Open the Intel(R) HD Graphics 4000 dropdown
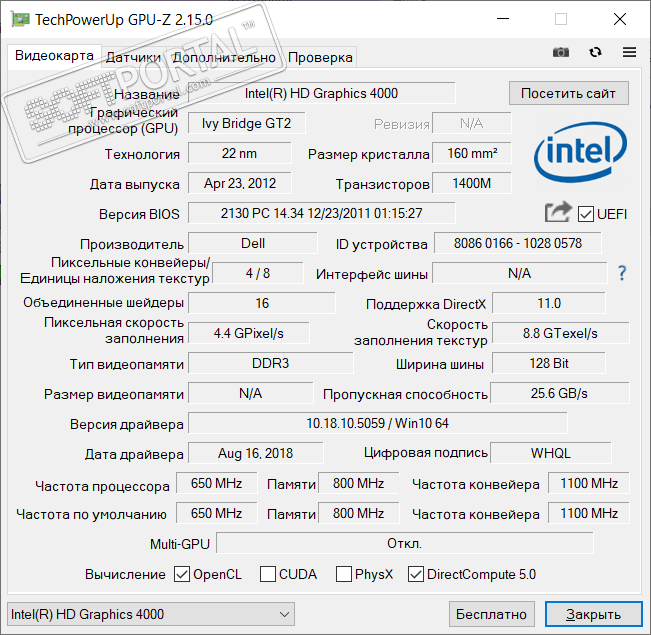Viewport: 651px width, 635px height. pos(151,614)
